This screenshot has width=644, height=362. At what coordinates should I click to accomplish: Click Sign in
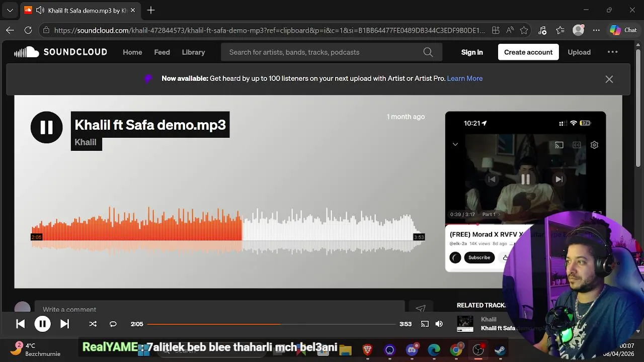pyautogui.click(x=472, y=52)
